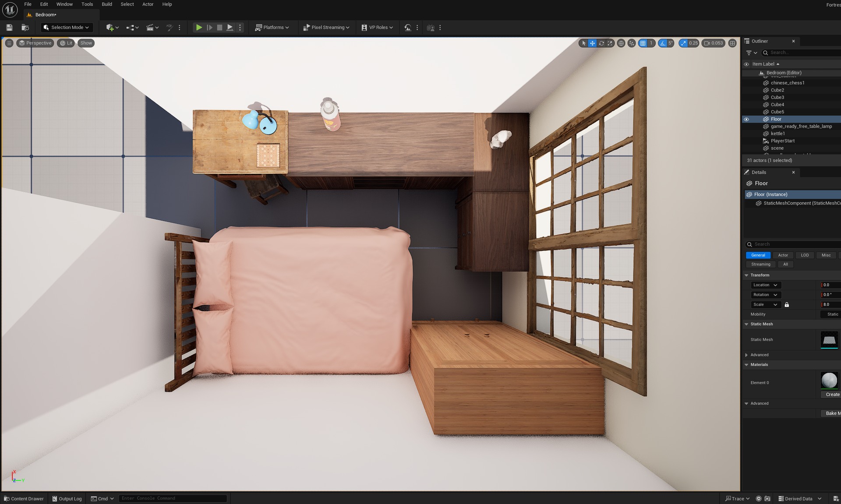Click the surface snapping icon
The height and width of the screenshot is (504, 841).
tap(631, 43)
